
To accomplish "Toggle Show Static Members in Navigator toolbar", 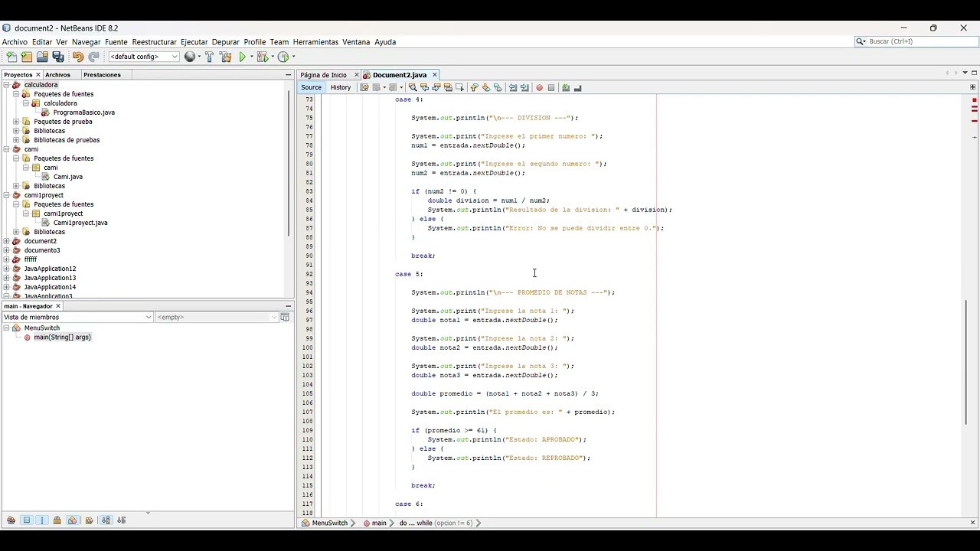I will (42, 520).
